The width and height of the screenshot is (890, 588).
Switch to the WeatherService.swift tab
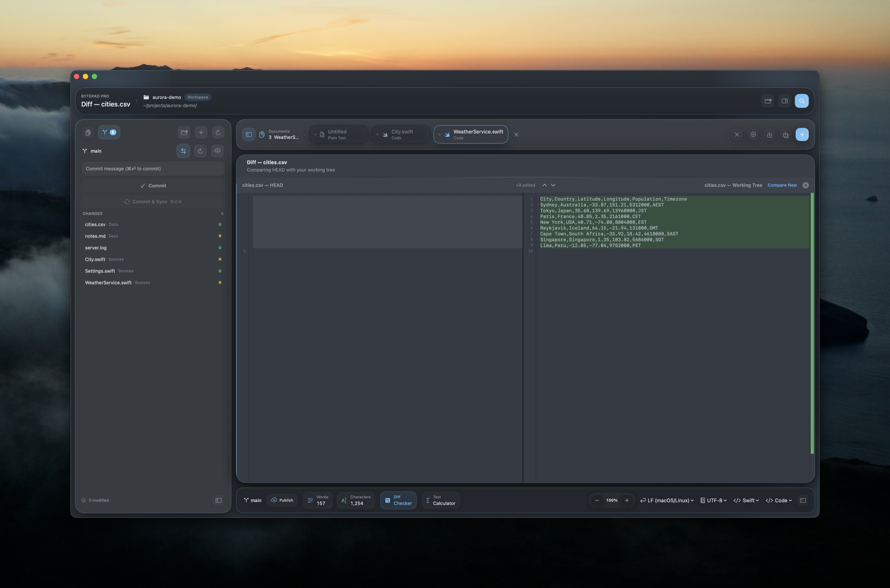pyautogui.click(x=471, y=135)
